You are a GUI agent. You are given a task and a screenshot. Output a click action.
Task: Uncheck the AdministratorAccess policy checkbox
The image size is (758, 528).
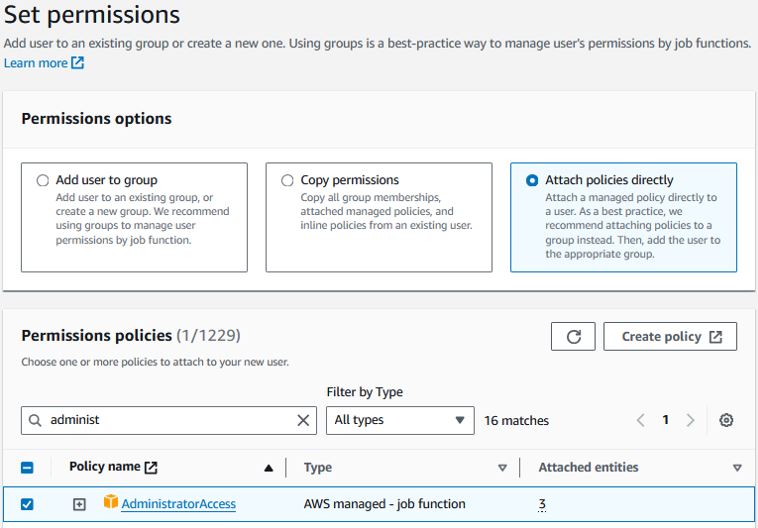point(27,504)
